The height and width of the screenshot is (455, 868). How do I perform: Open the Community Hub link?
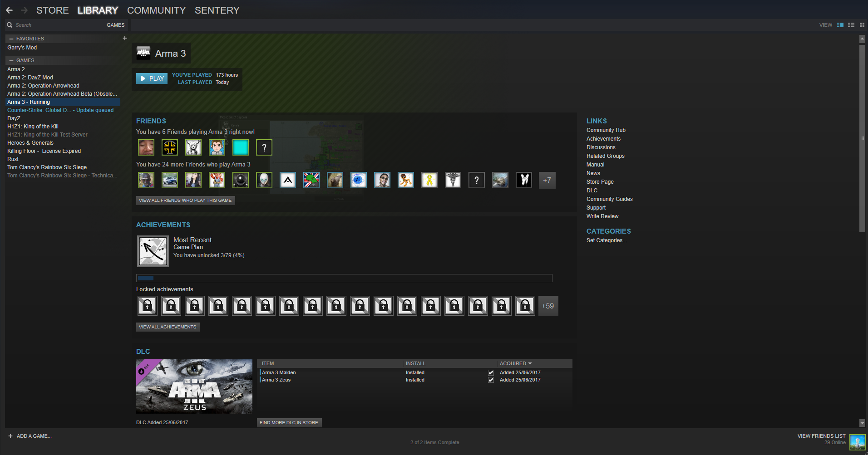606,130
